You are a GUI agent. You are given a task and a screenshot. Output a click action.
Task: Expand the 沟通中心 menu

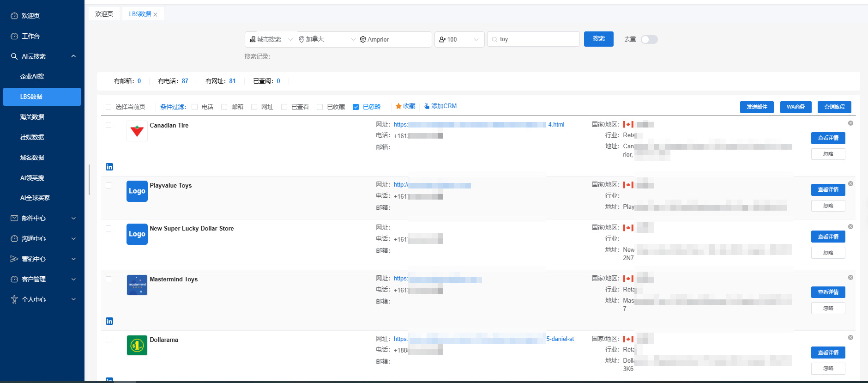coord(73,238)
